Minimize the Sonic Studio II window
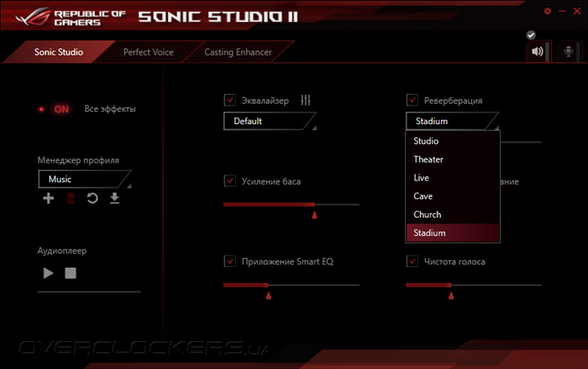Viewport: 588px width, 369px height. tap(562, 11)
